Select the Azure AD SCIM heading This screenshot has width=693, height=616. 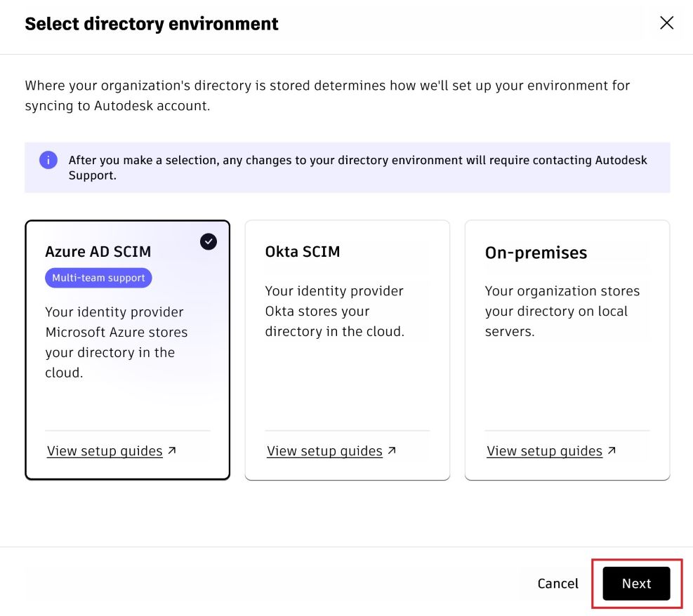[x=98, y=252]
